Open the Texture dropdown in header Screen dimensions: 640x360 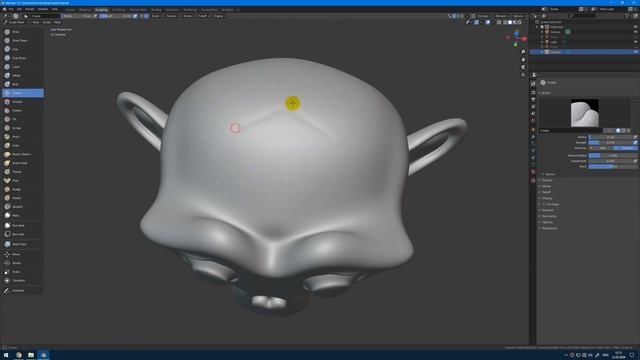(172, 16)
